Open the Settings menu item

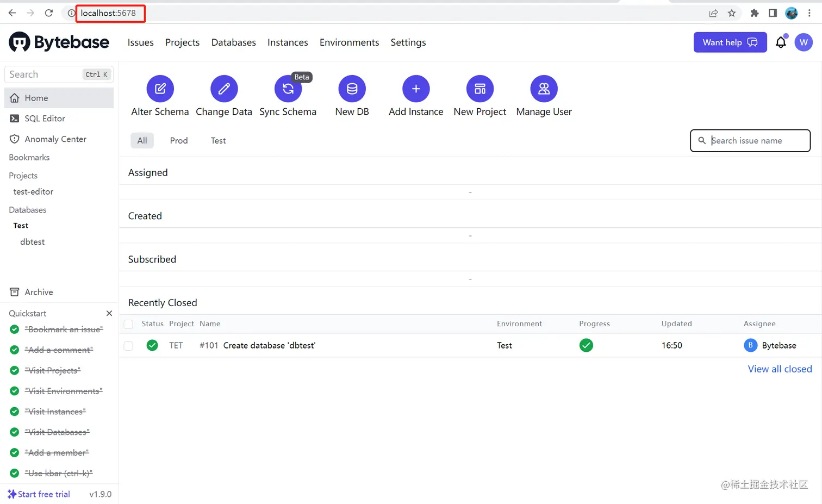[x=408, y=42]
